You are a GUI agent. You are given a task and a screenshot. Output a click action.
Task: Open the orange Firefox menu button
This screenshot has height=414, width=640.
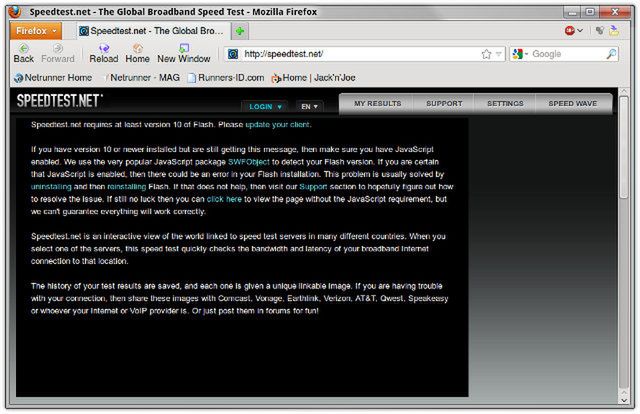pyautogui.click(x=36, y=31)
